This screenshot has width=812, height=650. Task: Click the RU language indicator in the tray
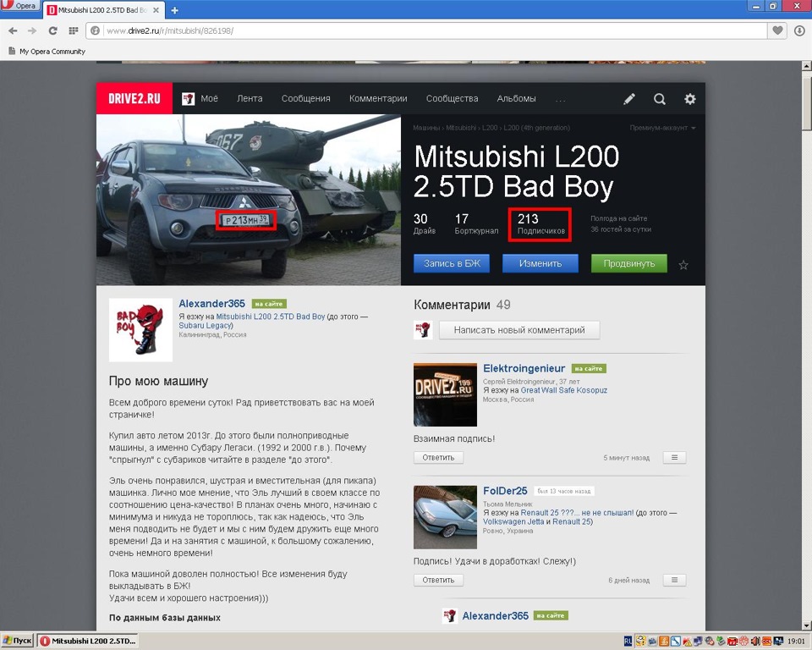pos(627,642)
